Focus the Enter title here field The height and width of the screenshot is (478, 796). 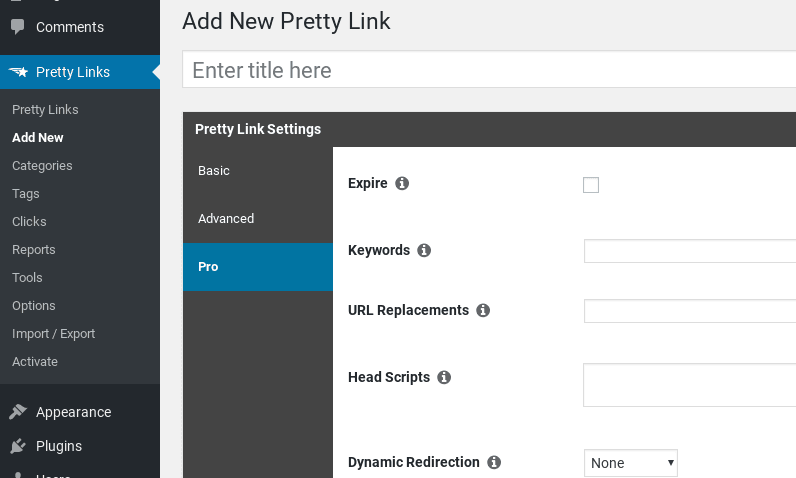click(x=489, y=70)
